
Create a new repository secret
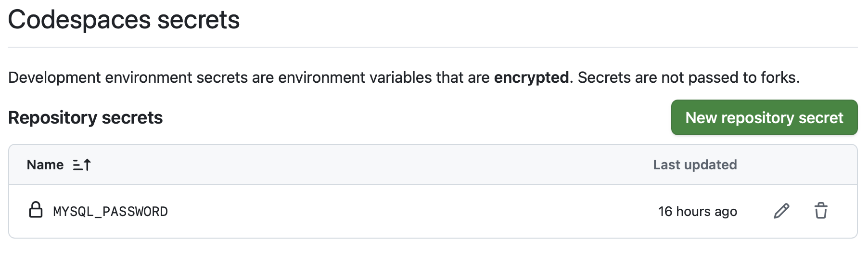click(x=764, y=117)
